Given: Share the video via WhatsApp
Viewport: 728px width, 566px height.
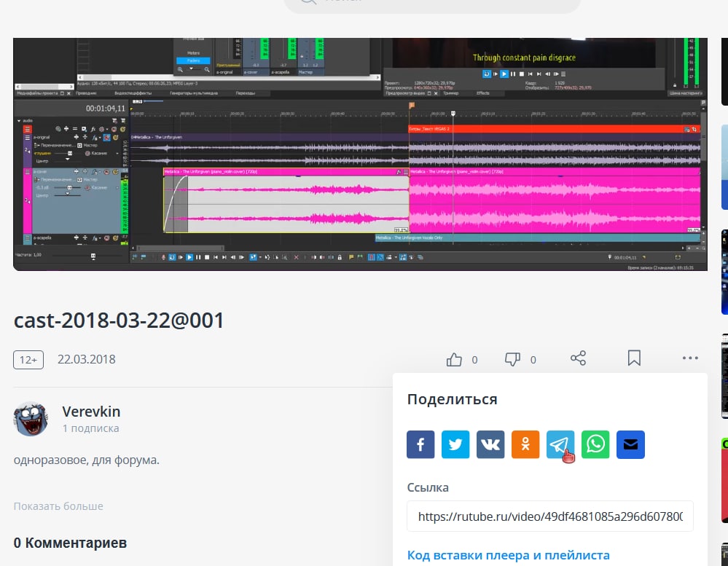Looking at the screenshot, I should 595,444.
